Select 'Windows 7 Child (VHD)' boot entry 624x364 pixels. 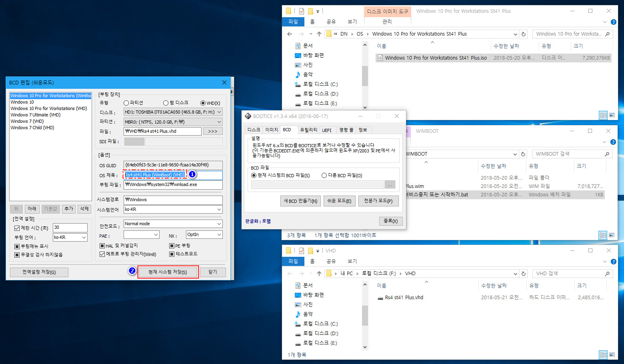tap(32, 128)
